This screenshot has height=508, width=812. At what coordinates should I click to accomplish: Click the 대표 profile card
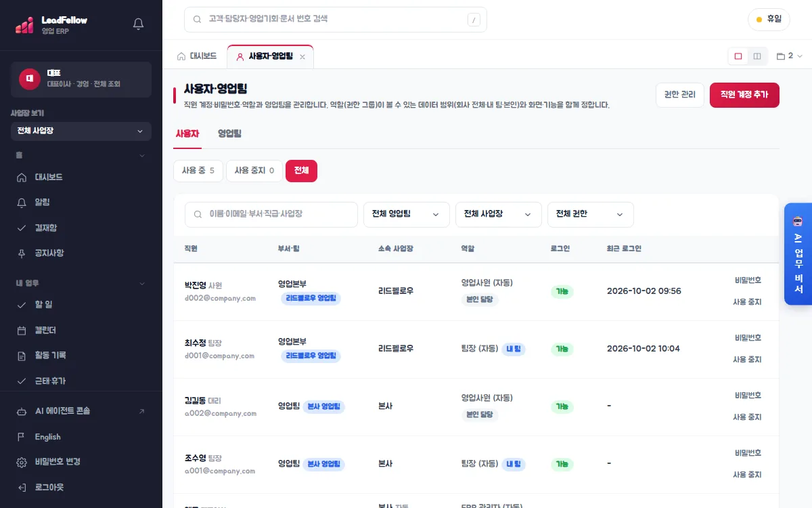(x=81, y=79)
